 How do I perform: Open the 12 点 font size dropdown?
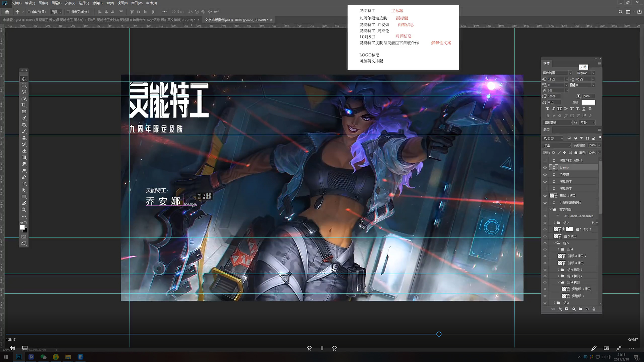click(567, 79)
